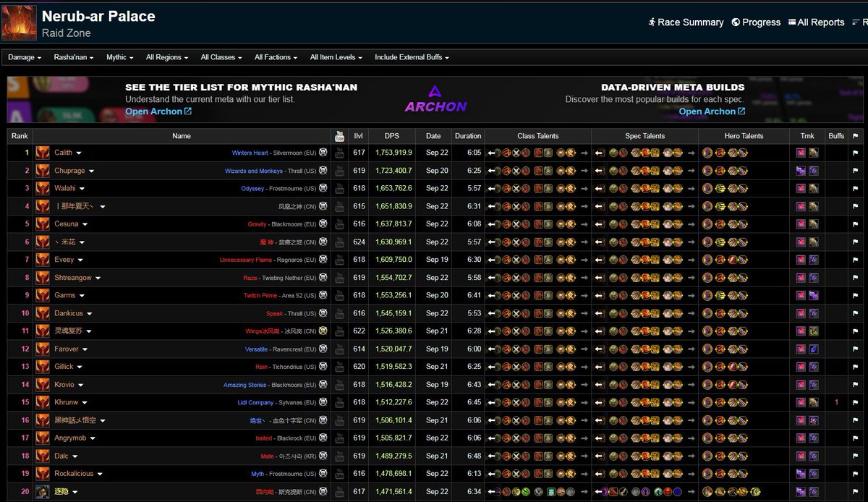The height and width of the screenshot is (502, 868).
Task: Open the Winters Heart guild link
Action: 250,153
